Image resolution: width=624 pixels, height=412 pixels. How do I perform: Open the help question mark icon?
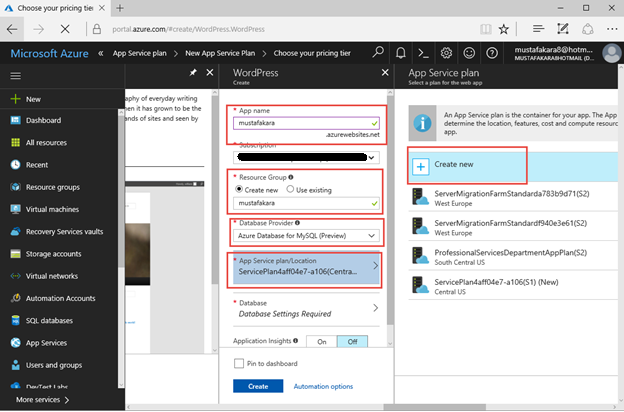pos(492,53)
